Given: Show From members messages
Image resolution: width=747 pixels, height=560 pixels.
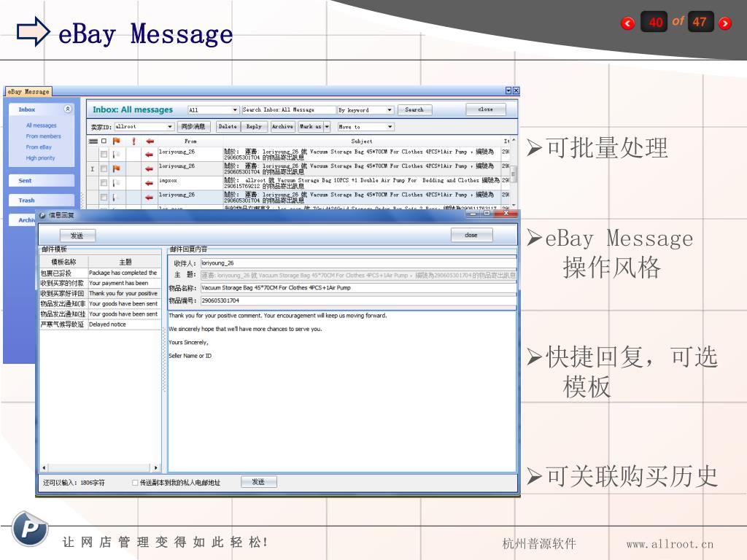Looking at the screenshot, I should point(43,136).
